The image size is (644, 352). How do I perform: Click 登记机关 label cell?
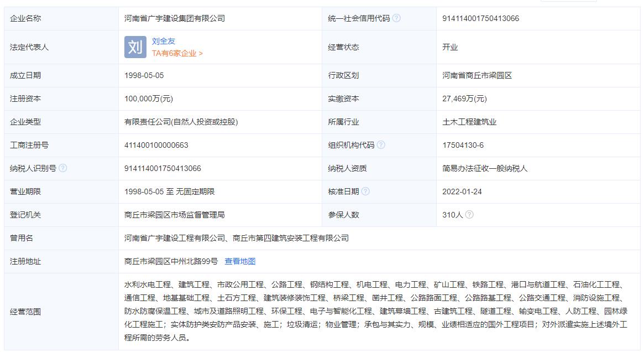tap(61, 215)
